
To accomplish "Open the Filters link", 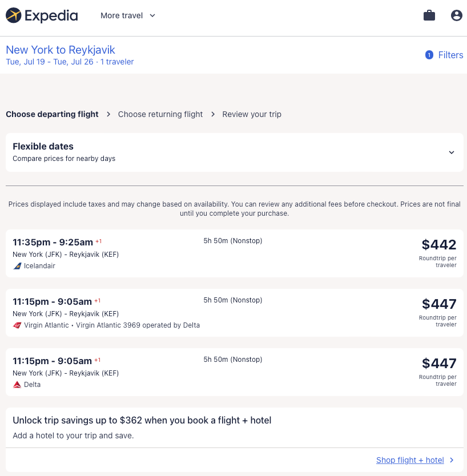I will [450, 55].
